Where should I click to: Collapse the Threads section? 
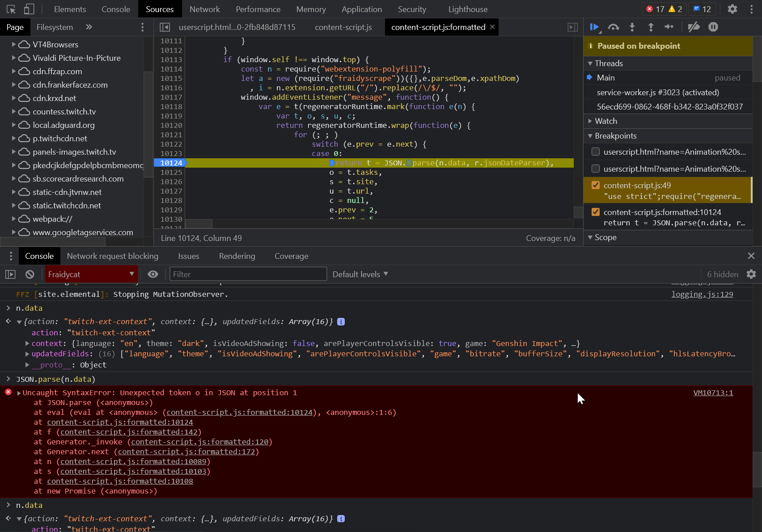point(590,63)
